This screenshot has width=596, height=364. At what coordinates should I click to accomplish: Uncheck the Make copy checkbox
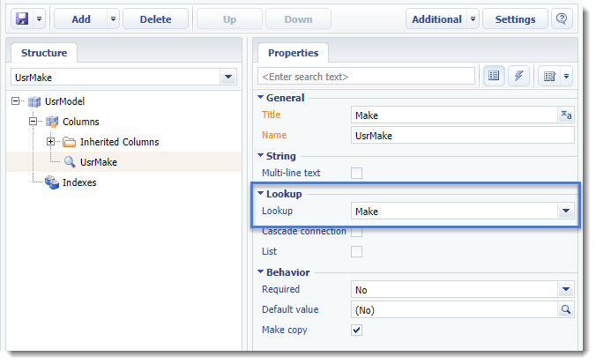click(x=356, y=330)
